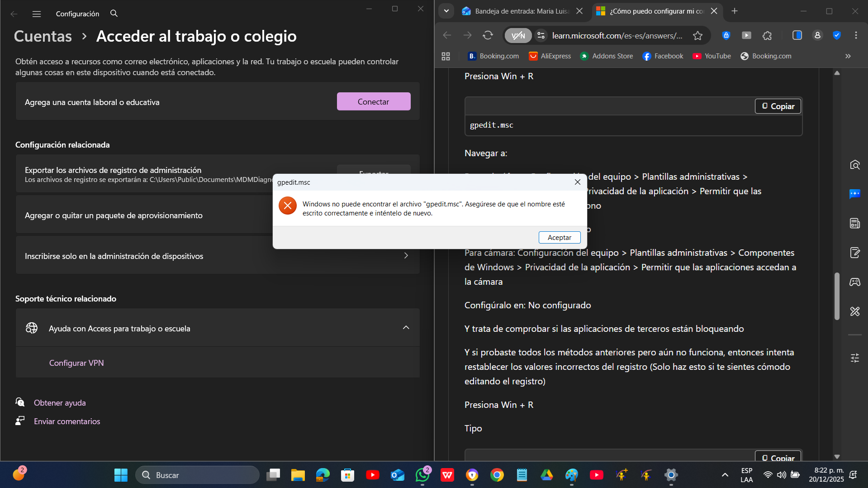Select the Games icon in the sidebar
868x488 pixels.
[x=855, y=282]
